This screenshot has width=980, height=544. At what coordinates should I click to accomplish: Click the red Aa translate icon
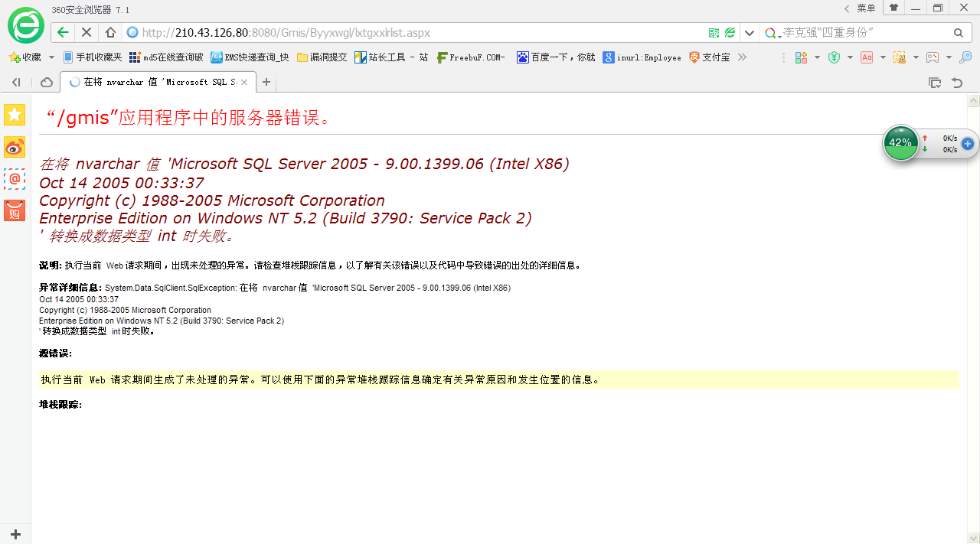coord(867,57)
